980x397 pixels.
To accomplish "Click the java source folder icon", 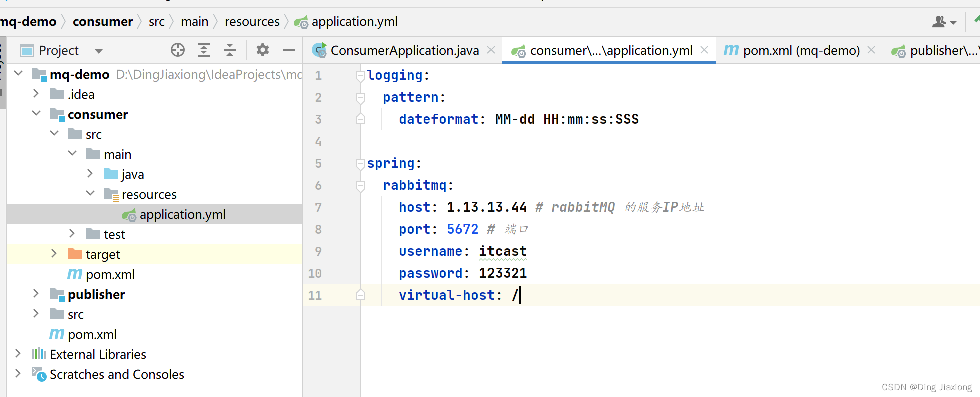I will click(x=111, y=173).
